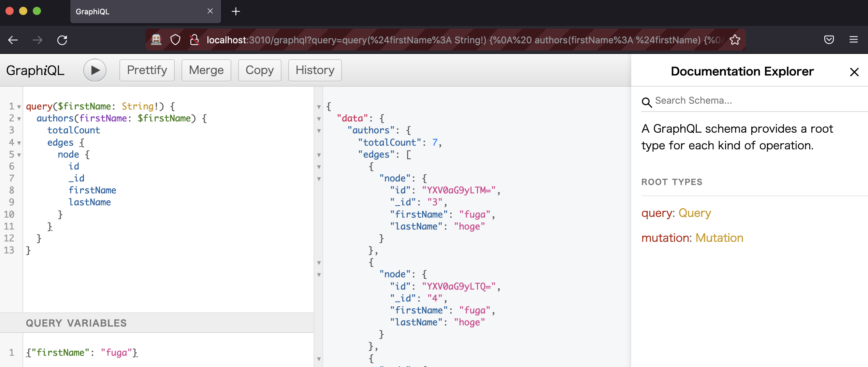Go back with browser back arrow
Image resolution: width=868 pixels, height=367 pixels.
tap(13, 40)
